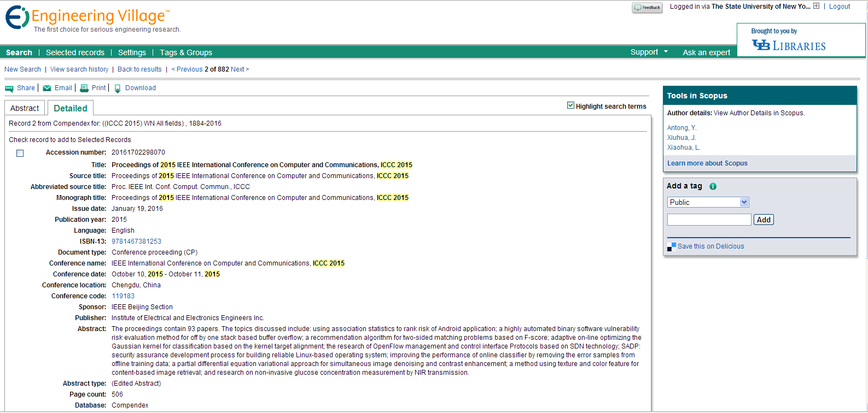
Task: Click the Delicious bookmark icon
Action: pos(672,247)
